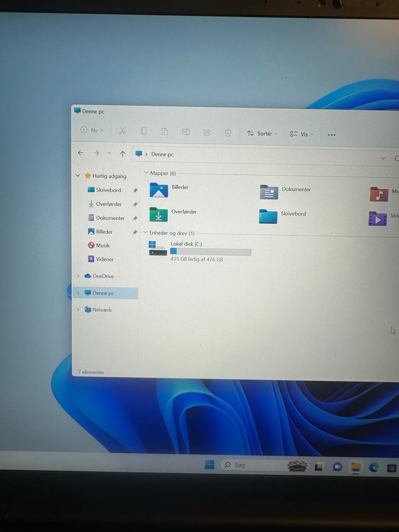Click the pin icon next to Skrivebord
Image resolution: width=399 pixels, height=532 pixels.
[135, 190]
